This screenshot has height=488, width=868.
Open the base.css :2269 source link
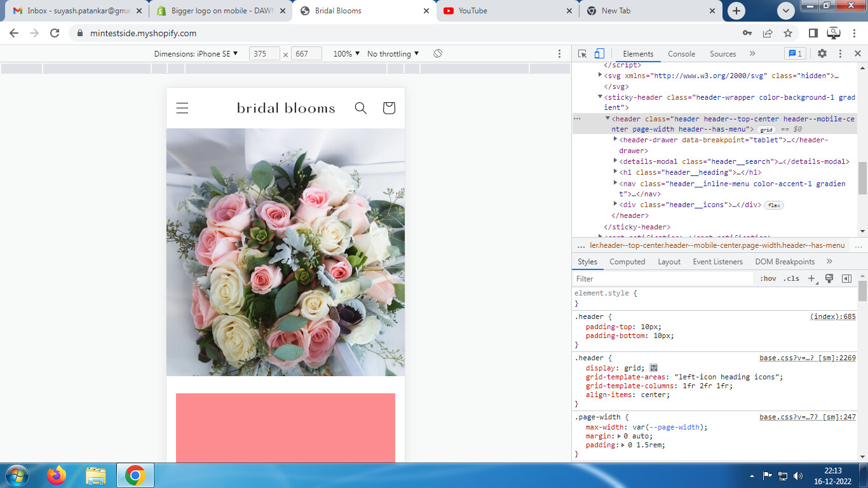point(808,358)
